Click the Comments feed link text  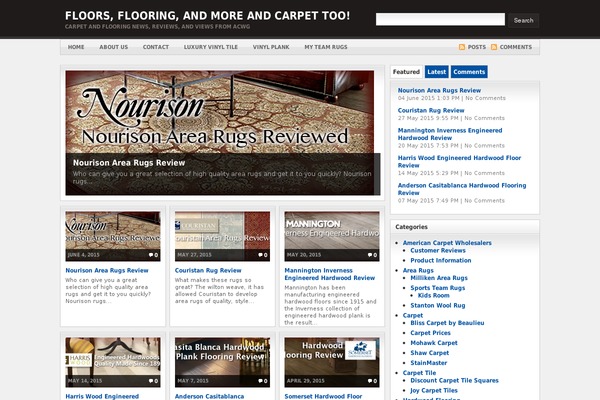(516, 47)
